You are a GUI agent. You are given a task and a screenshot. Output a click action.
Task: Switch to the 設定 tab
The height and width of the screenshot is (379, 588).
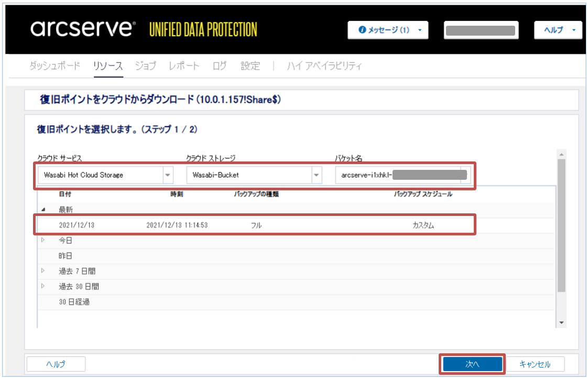pos(250,66)
